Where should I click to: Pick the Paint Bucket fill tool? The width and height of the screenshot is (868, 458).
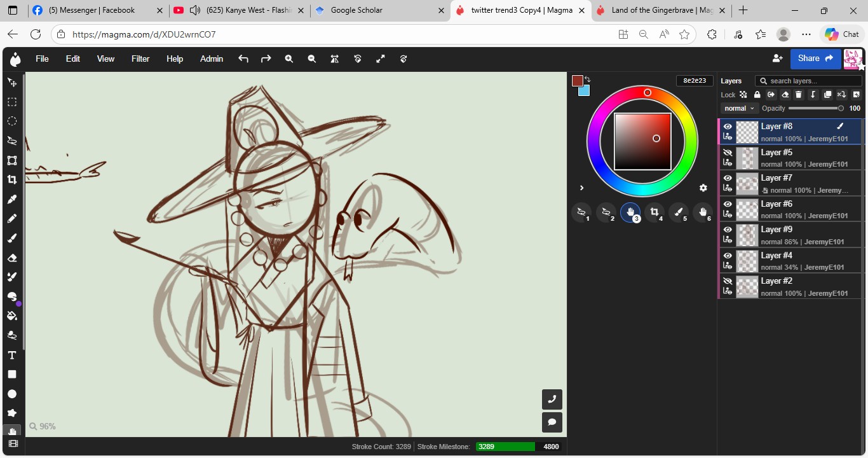pos(11,316)
